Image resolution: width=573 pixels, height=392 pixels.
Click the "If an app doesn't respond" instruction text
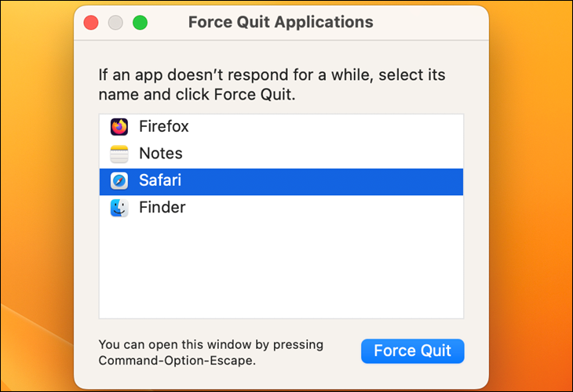point(272,85)
